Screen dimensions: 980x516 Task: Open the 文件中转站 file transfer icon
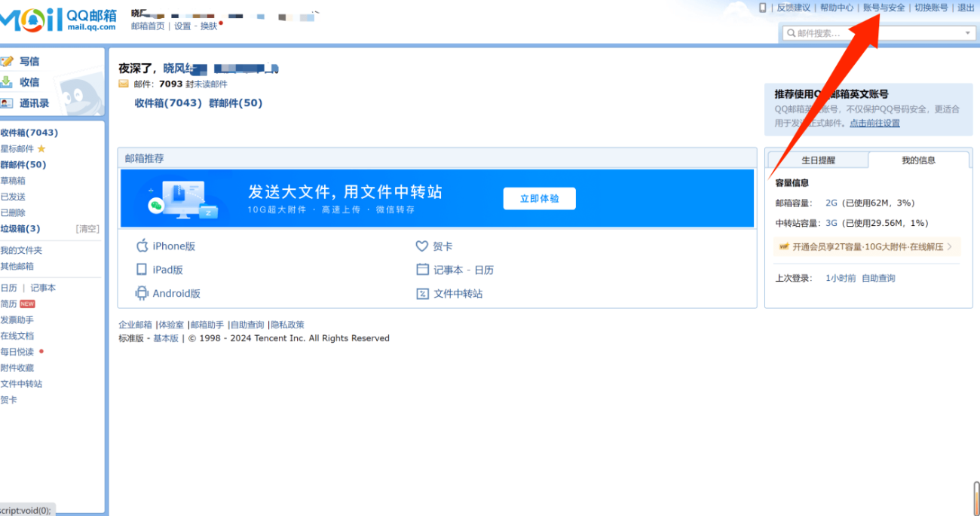click(421, 293)
